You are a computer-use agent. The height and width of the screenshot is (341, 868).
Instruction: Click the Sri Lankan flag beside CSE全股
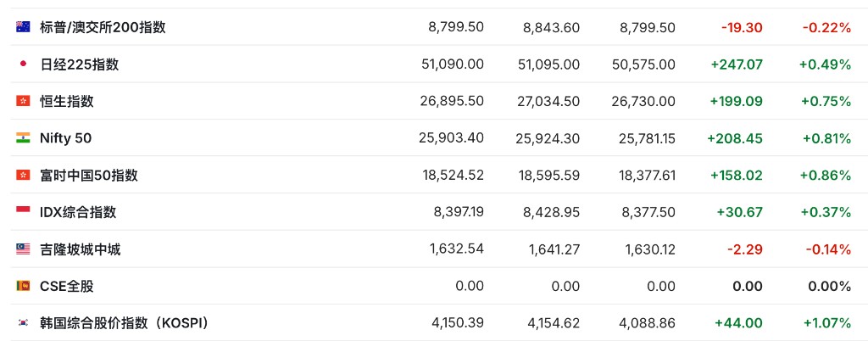tap(23, 286)
